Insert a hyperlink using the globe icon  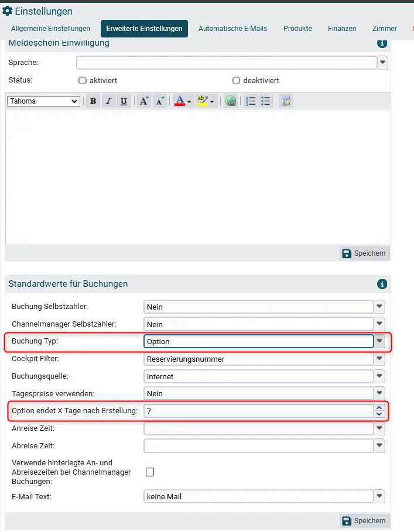(x=231, y=101)
